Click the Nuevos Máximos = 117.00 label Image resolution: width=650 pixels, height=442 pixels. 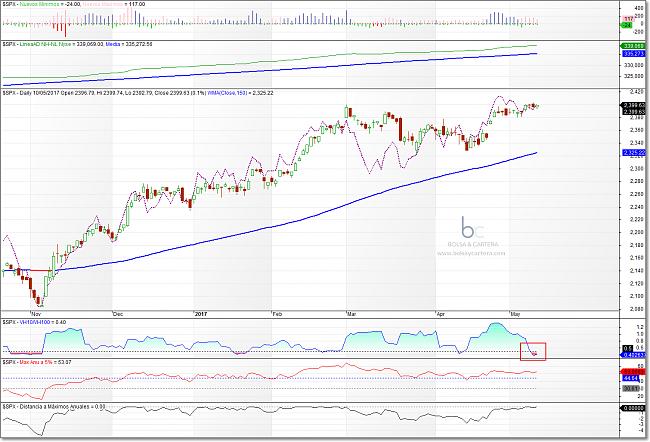114,4
